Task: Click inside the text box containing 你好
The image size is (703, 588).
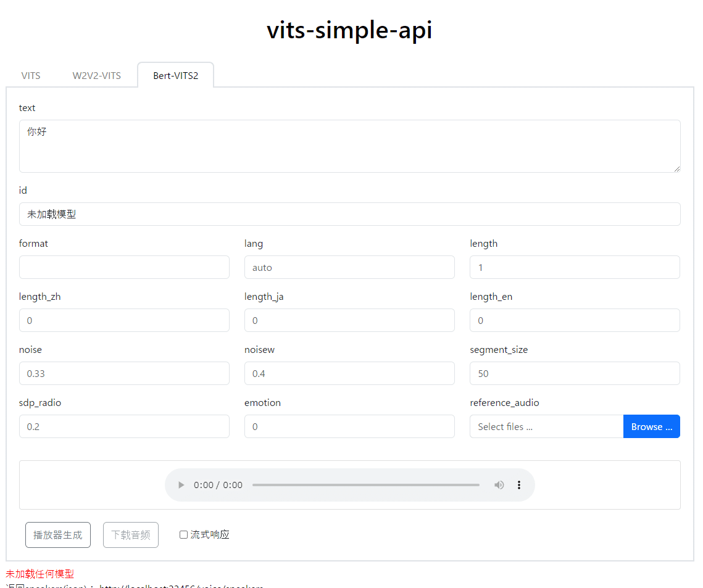Action: pos(349,146)
